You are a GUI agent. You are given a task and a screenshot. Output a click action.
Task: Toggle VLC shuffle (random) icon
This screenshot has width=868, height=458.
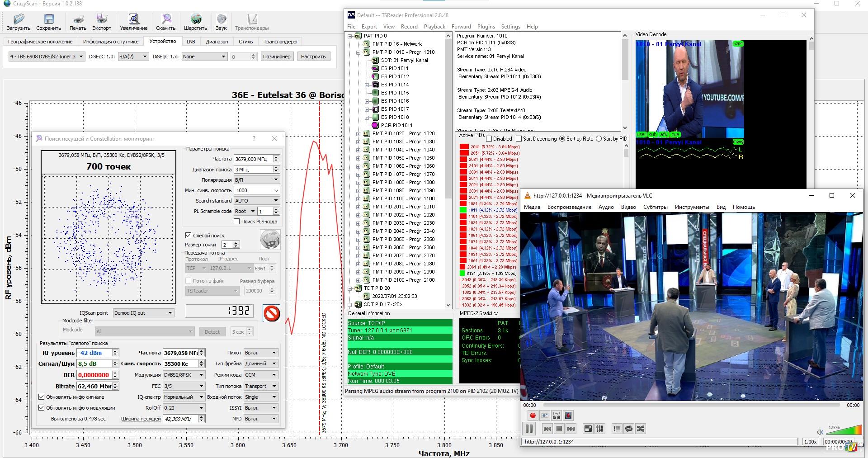click(x=641, y=429)
